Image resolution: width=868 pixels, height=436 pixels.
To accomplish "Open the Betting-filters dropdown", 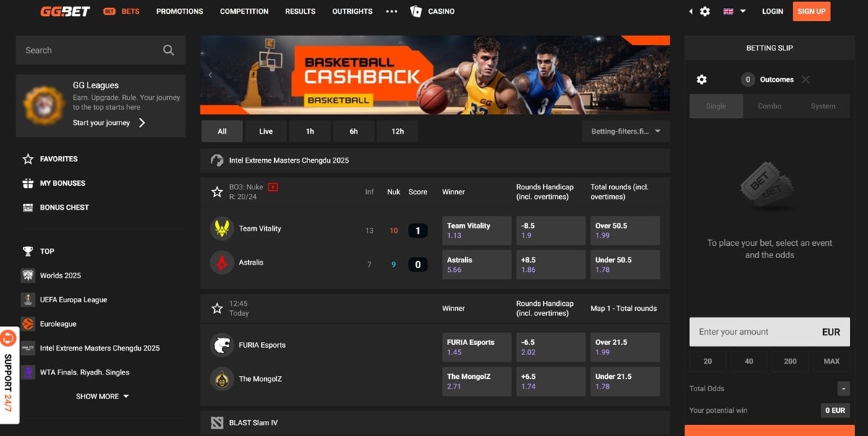I will pyautogui.click(x=626, y=132).
